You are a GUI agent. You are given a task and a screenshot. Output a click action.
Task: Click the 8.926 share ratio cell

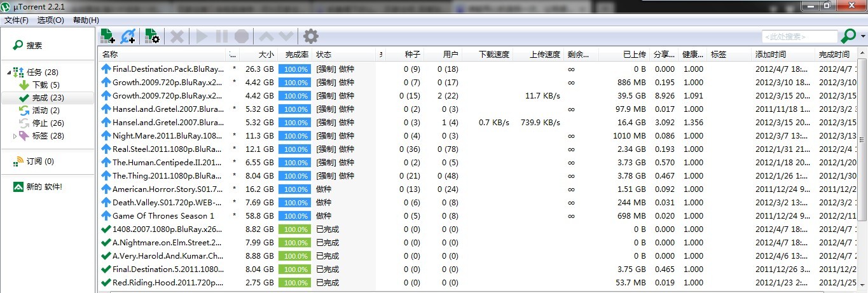point(665,95)
